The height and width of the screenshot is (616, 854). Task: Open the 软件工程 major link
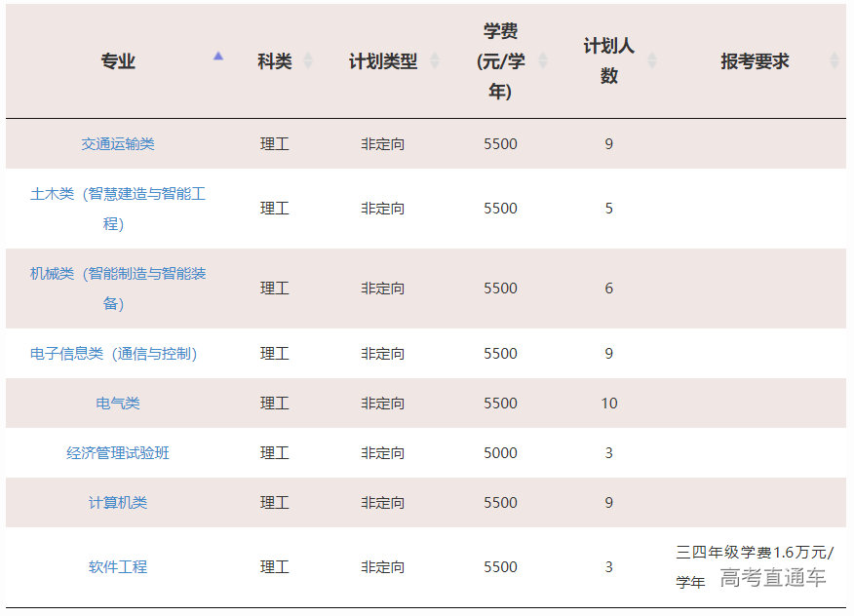click(x=118, y=567)
